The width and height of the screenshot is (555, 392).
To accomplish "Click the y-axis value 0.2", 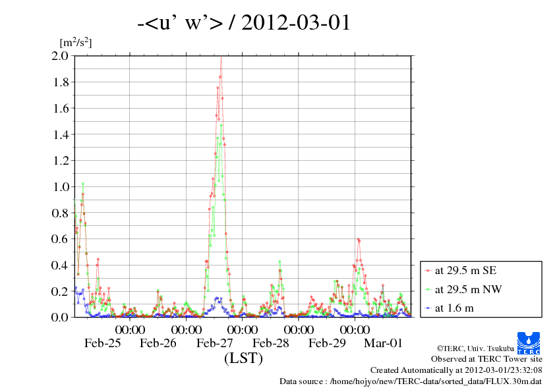I will (x=60, y=291).
